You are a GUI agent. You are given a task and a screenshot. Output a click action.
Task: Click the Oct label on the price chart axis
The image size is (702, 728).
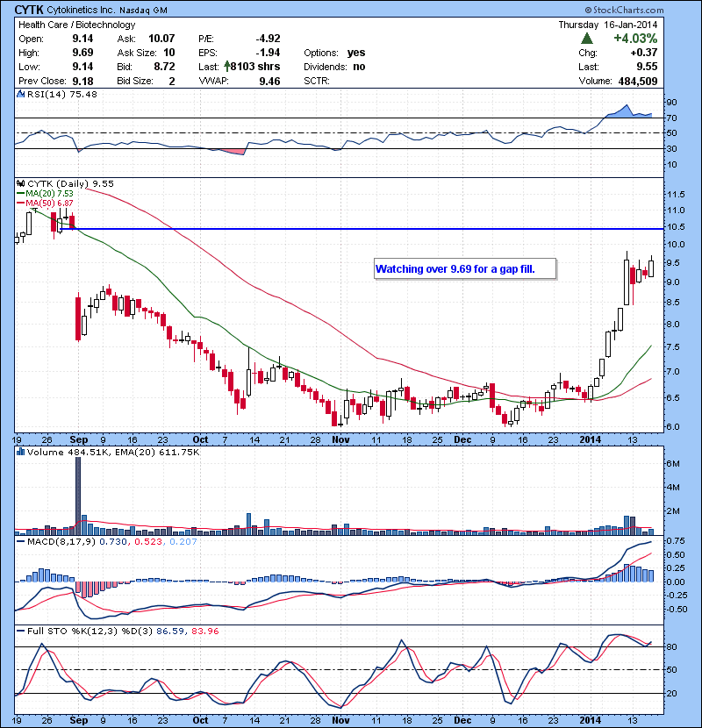tap(200, 439)
